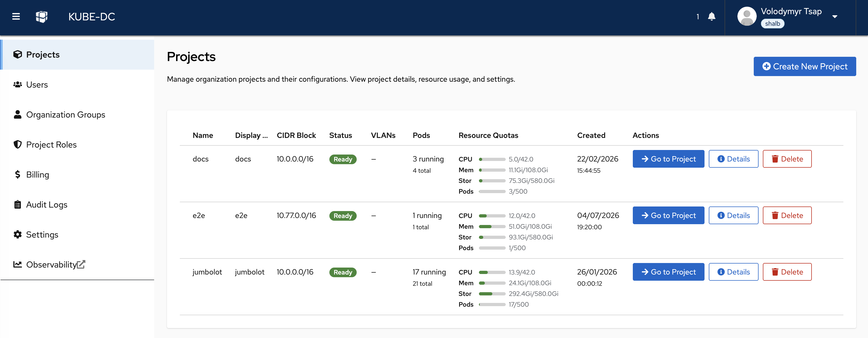Image resolution: width=868 pixels, height=338 pixels.
Task: Click the Billing dollar sign icon
Action: [17, 175]
